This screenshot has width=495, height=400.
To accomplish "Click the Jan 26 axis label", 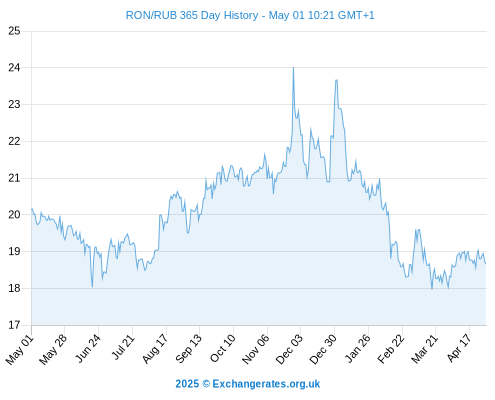I will pyautogui.click(x=358, y=348).
